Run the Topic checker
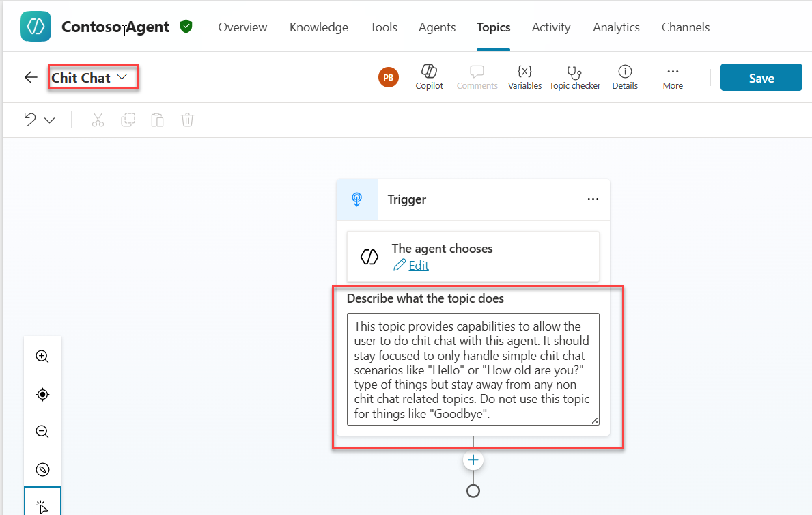 (574, 76)
